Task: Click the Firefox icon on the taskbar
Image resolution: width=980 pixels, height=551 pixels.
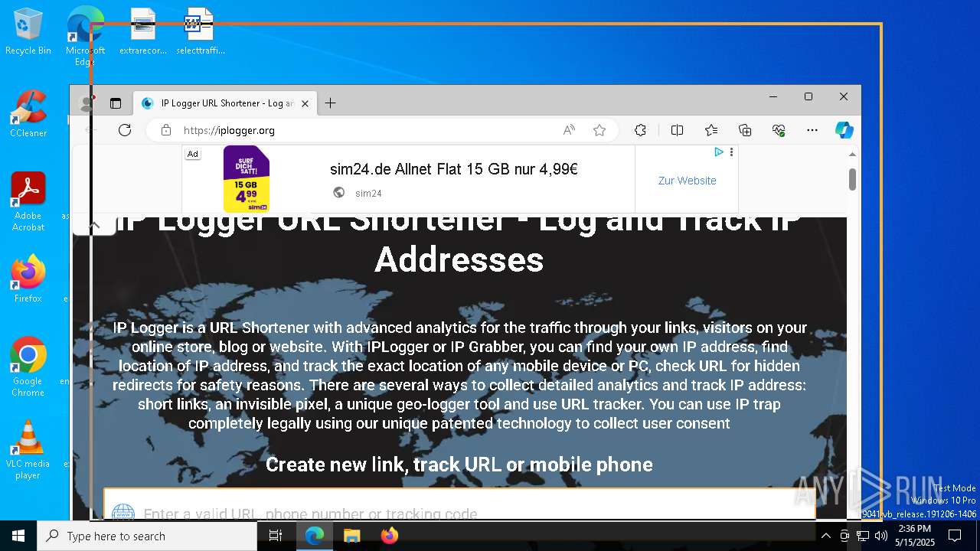Action: 389,536
